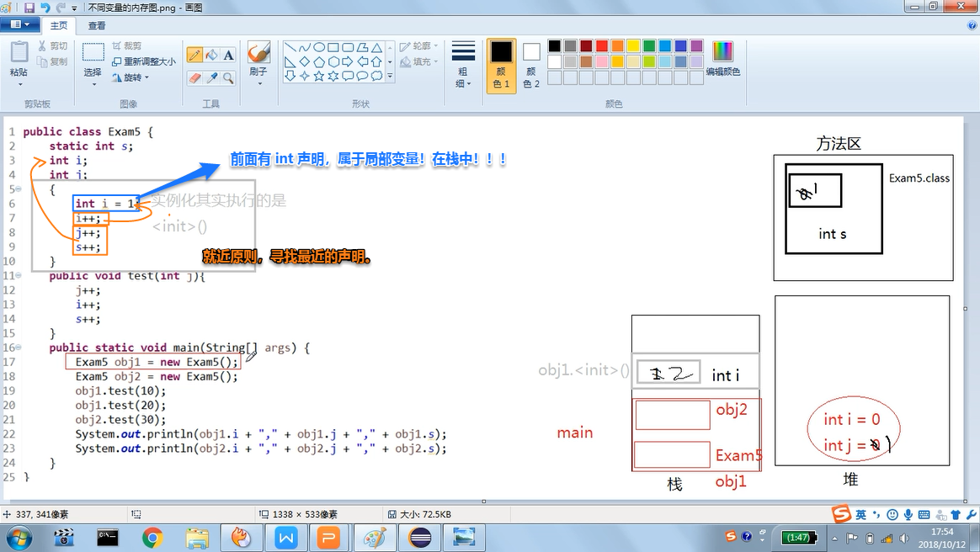Click the rectangular Select (选择) icon
980x552 pixels.
coord(93,52)
